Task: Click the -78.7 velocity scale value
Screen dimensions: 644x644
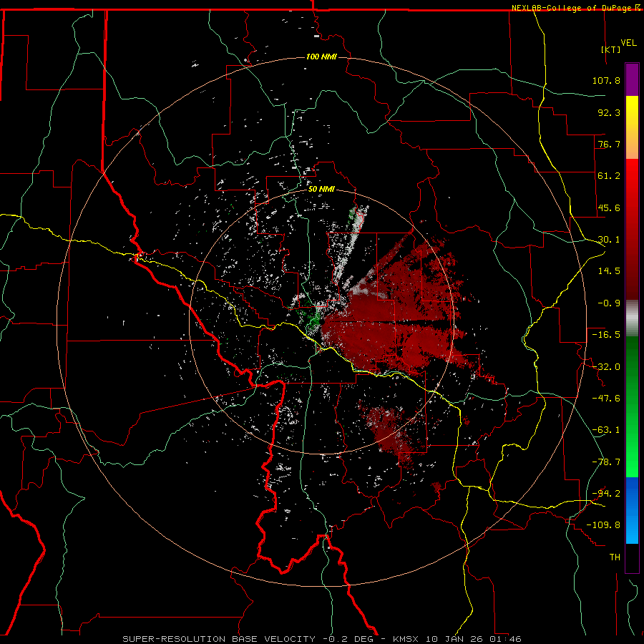Action: pos(606,462)
